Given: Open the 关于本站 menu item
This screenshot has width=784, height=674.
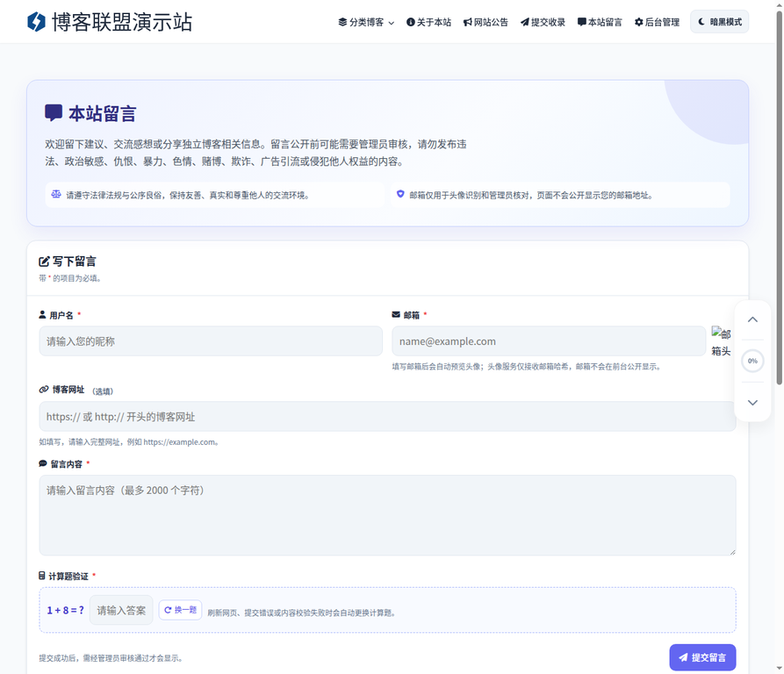Looking at the screenshot, I should coord(428,22).
